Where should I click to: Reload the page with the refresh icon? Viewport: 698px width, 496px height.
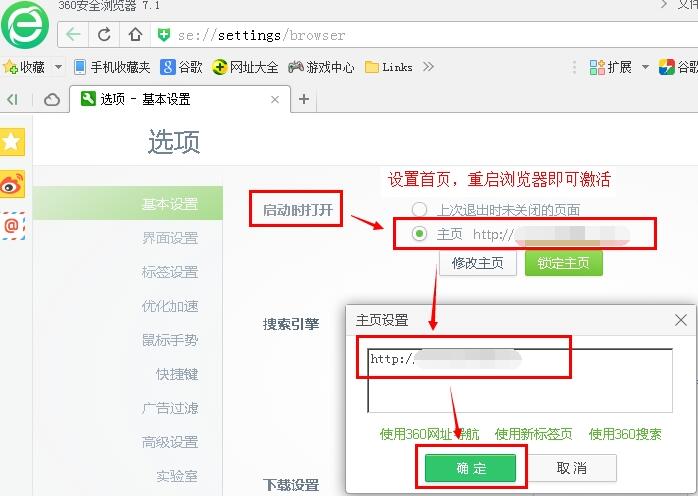104,35
